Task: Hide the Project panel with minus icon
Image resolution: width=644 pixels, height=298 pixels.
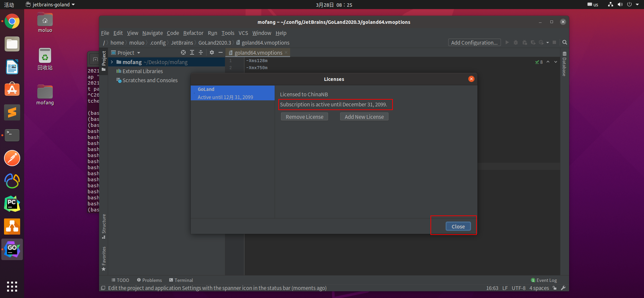Action: coord(221,52)
